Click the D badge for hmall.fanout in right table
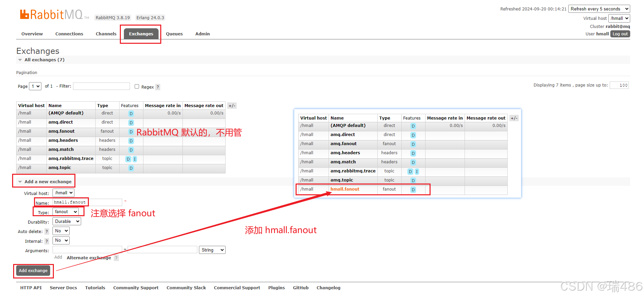The height and width of the screenshot is (297, 644). pyautogui.click(x=413, y=190)
